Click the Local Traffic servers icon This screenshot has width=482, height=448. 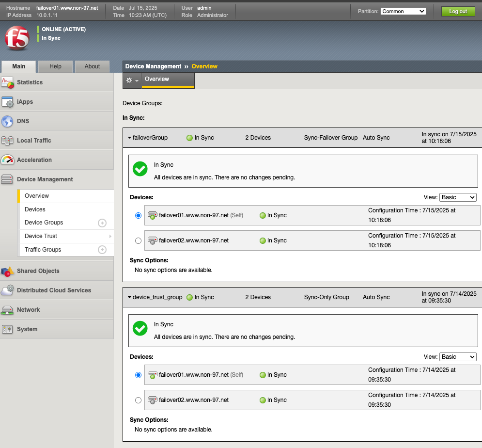(7, 141)
